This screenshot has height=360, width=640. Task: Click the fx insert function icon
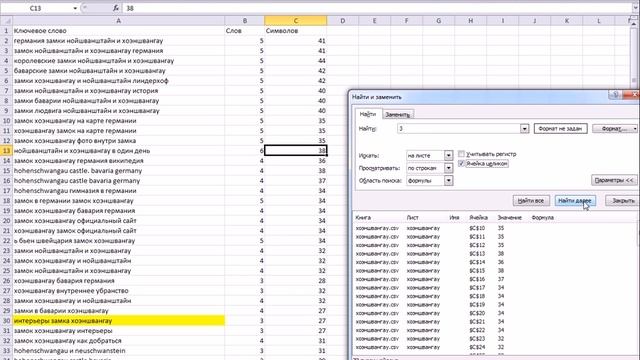click(x=116, y=8)
